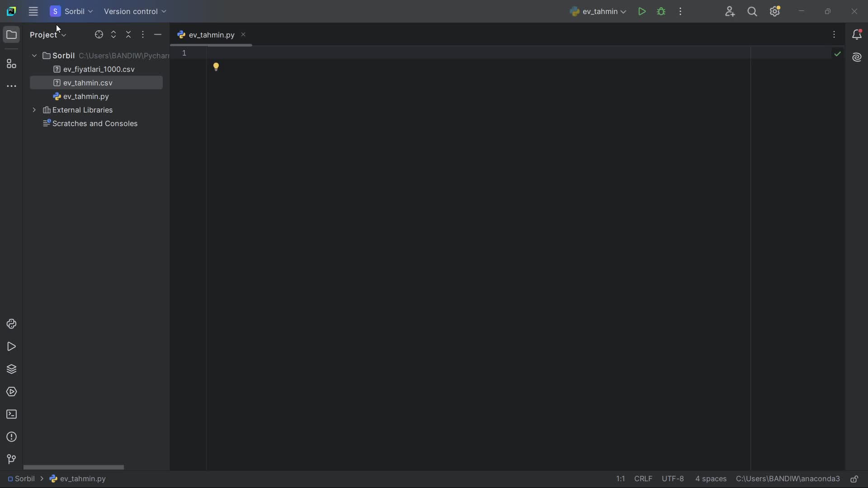Viewport: 868px width, 488px height.
Task: Change CRLF line separator
Action: pyautogui.click(x=643, y=479)
